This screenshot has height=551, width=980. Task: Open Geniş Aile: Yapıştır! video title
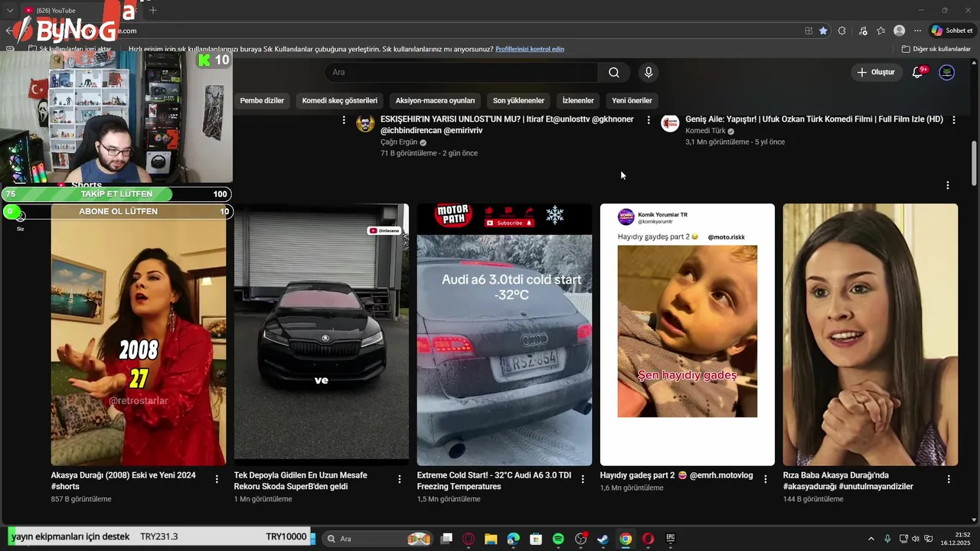click(814, 119)
